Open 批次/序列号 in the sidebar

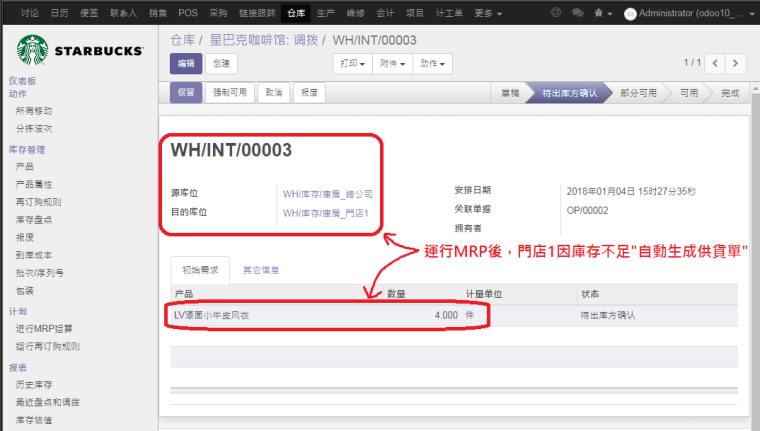[x=39, y=273]
